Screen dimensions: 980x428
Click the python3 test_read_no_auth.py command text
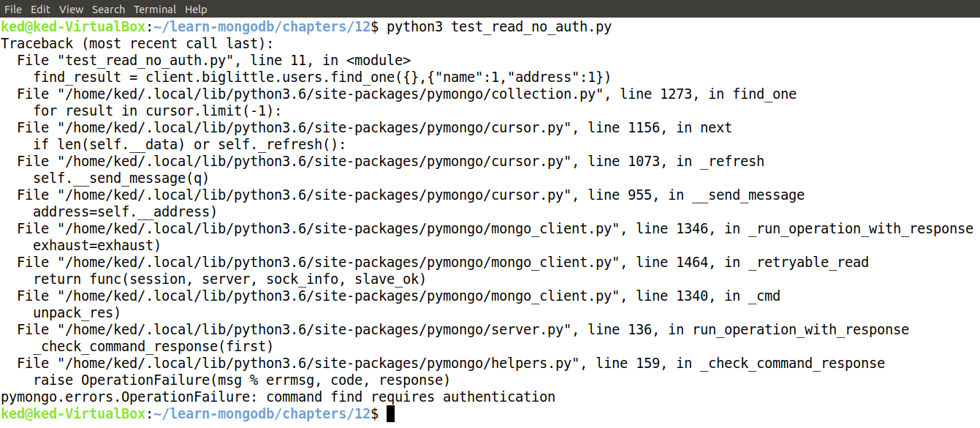pos(498,27)
